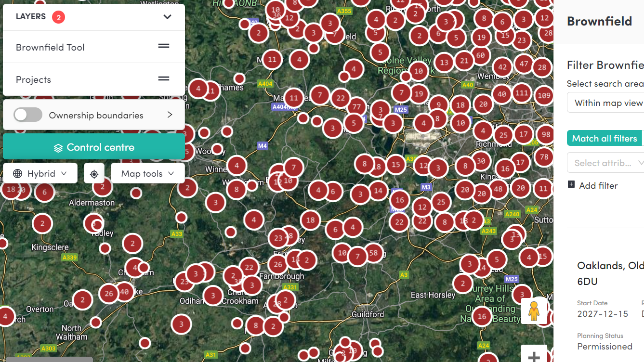Click the M4 motorway shield

(263, 145)
